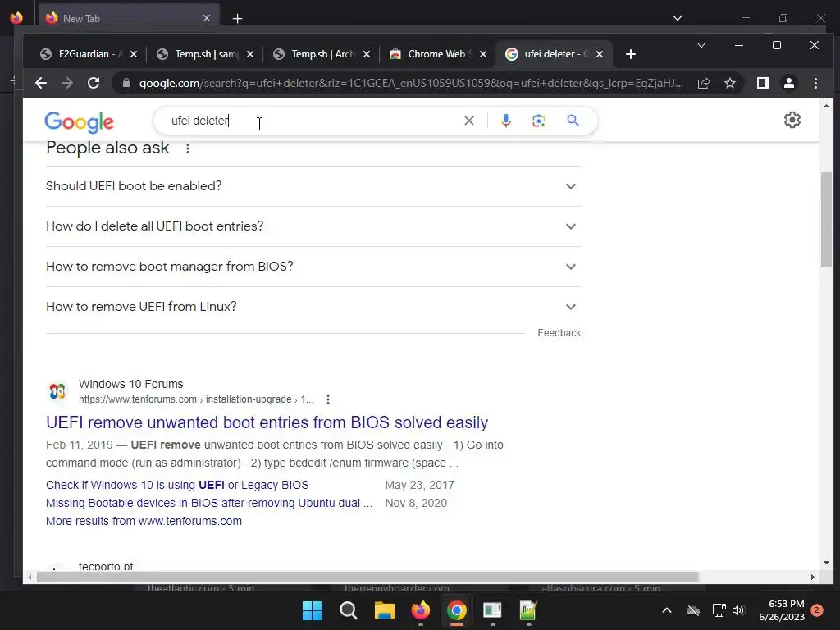
Task: View the site lock icon info
Action: click(x=126, y=83)
